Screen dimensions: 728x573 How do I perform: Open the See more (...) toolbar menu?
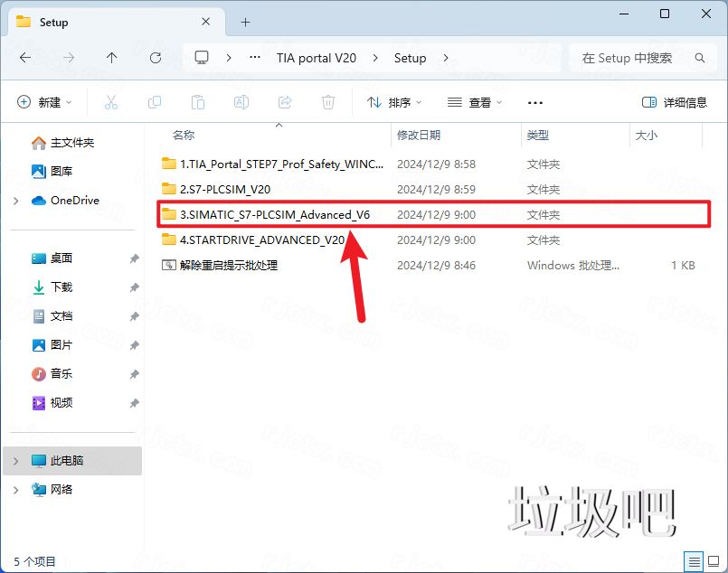tap(535, 102)
